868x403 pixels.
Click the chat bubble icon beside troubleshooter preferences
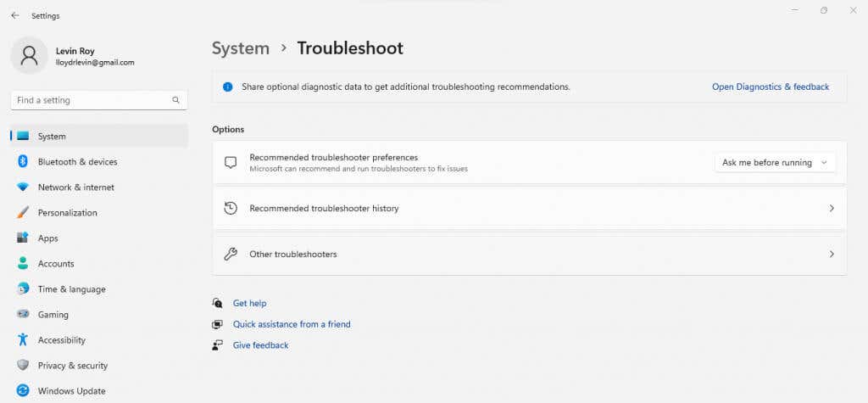(x=231, y=162)
